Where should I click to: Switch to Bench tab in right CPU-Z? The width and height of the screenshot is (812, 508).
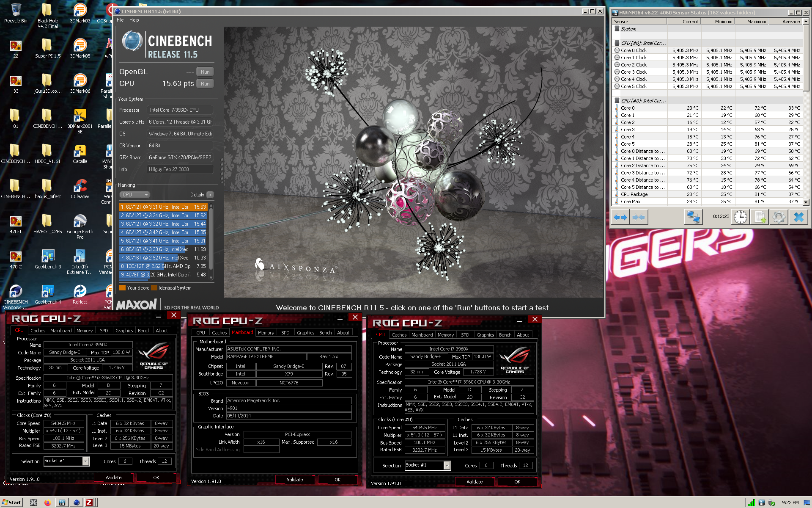(505, 335)
